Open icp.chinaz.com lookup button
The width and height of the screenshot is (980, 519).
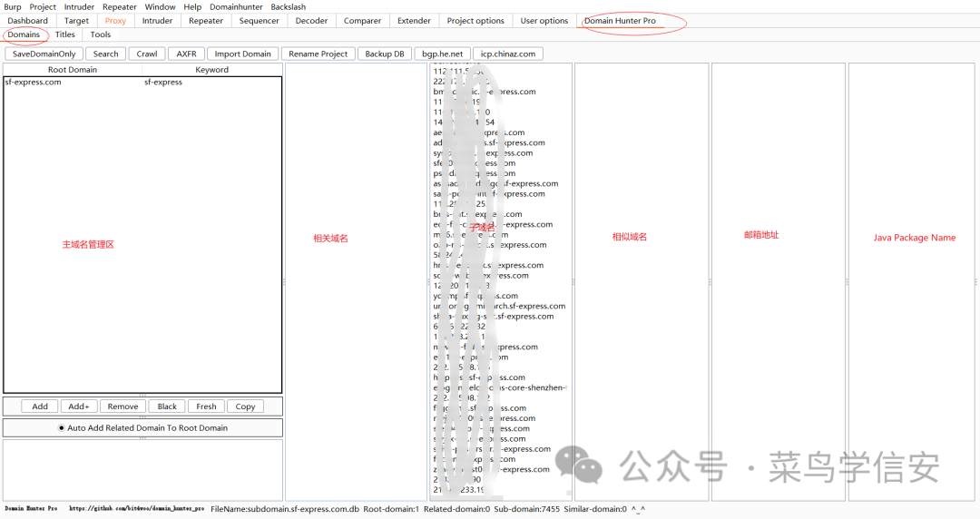coord(507,54)
